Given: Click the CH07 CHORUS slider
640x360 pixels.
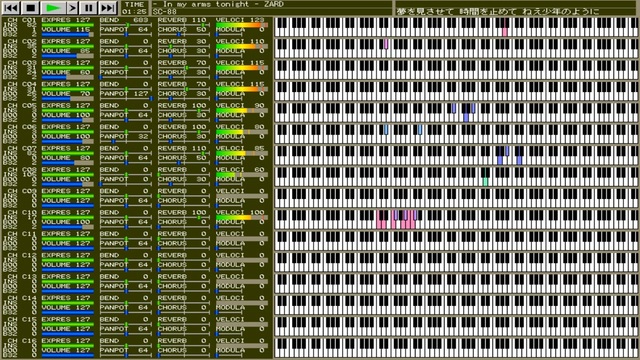Looking at the screenshot, I should coord(183,163).
